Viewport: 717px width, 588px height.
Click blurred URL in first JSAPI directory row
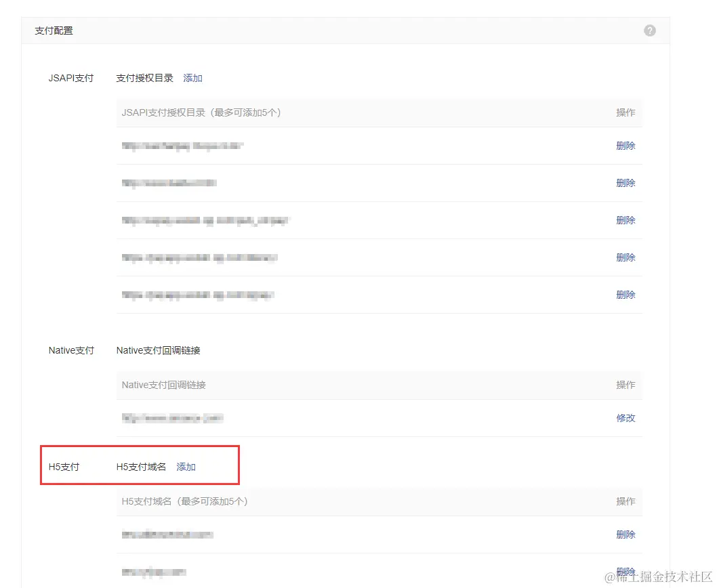click(182, 146)
